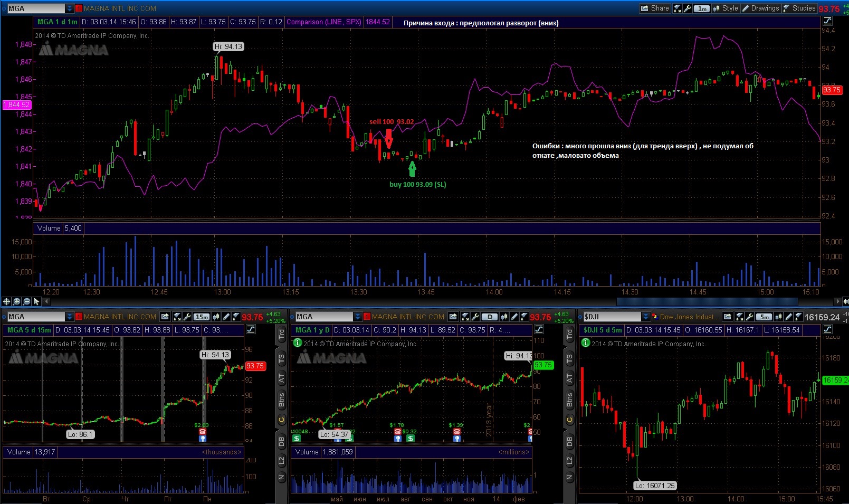Share the MGA 15m chart
The image size is (849, 504).
165,317
